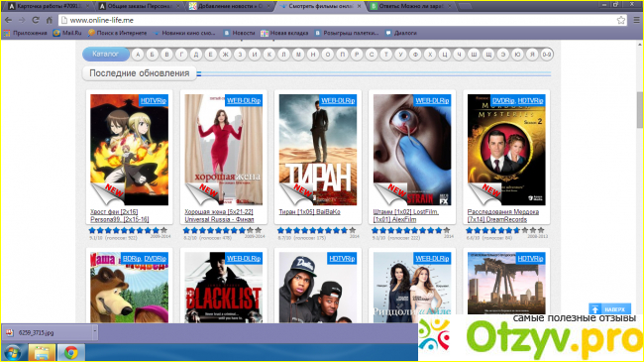Click the НАВЕРХ scroll-to-top button
The image size is (644, 362).
tap(609, 308)
